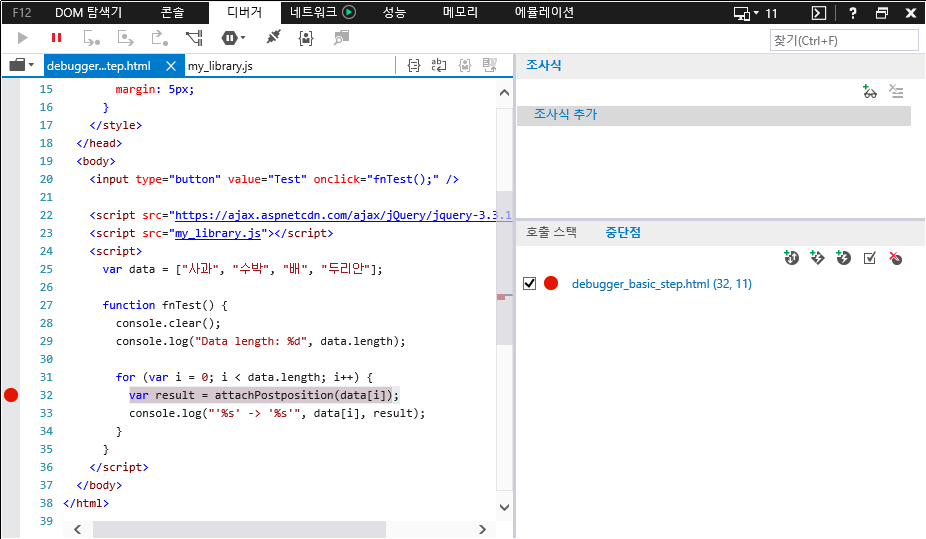Click the debug library toggle icon
The width and height of the screenshot is (926, 539).
click(341, 38)
